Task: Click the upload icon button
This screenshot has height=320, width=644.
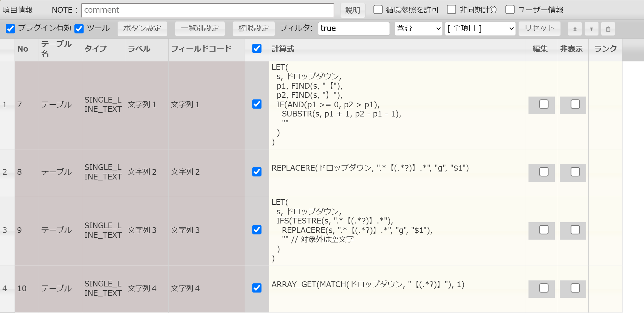Action: point(591,29)
